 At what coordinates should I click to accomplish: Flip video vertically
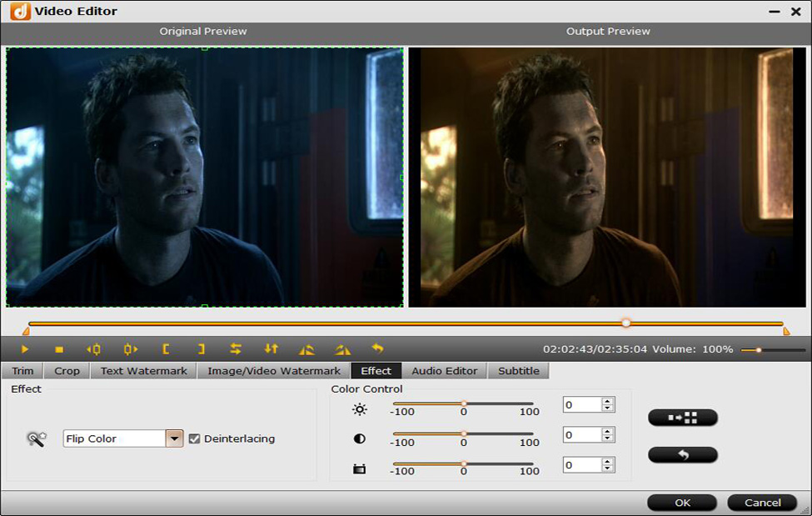271,349
